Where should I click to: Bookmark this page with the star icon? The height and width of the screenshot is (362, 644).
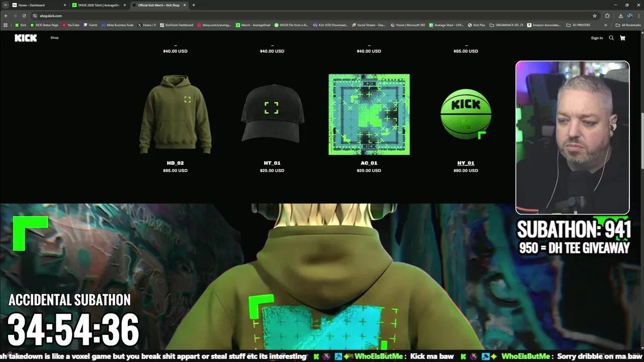tap(595, 16)
